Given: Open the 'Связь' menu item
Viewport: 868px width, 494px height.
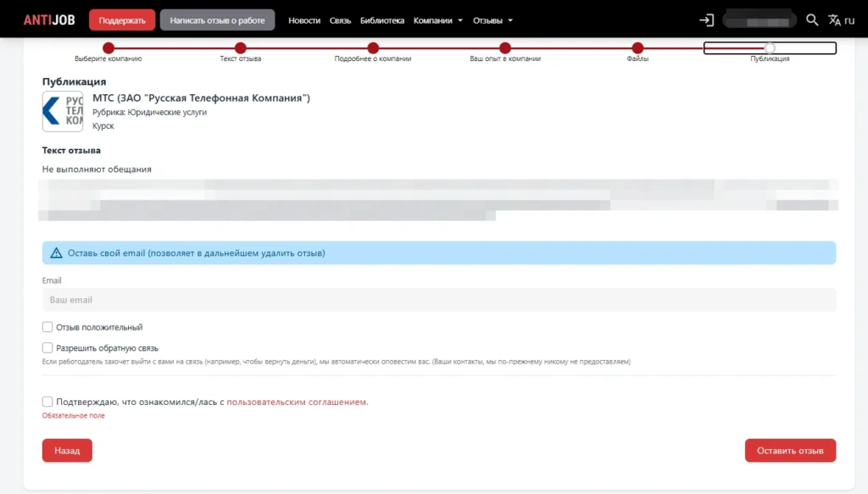Looking at the screenshot, I should [340, 20].
